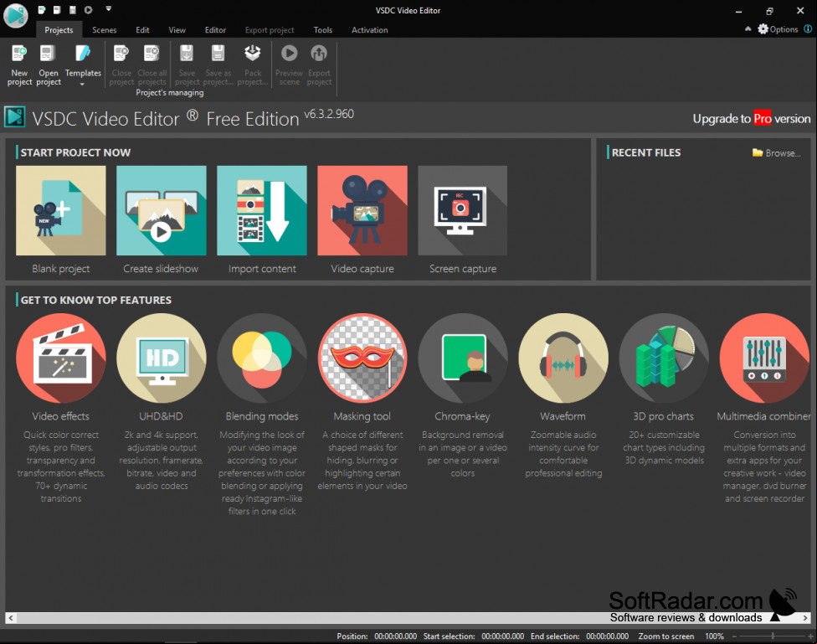Switch to the Scenes ribbon tab
This screenshot has height=644, width=817.
[x=104, y=30]
